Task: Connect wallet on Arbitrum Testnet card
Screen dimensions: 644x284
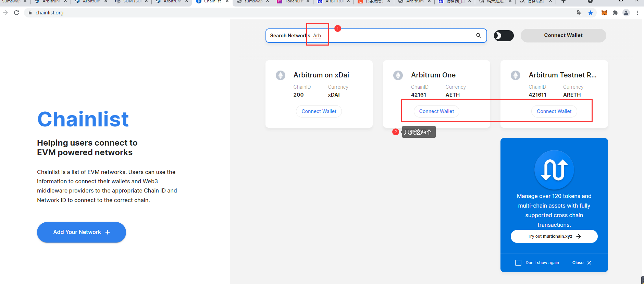Action: (x=554, y=111)
